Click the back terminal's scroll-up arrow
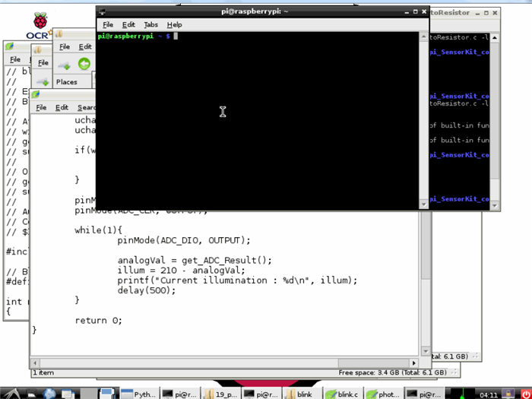This screenshot has height=399, width=532. click(494, 38)
